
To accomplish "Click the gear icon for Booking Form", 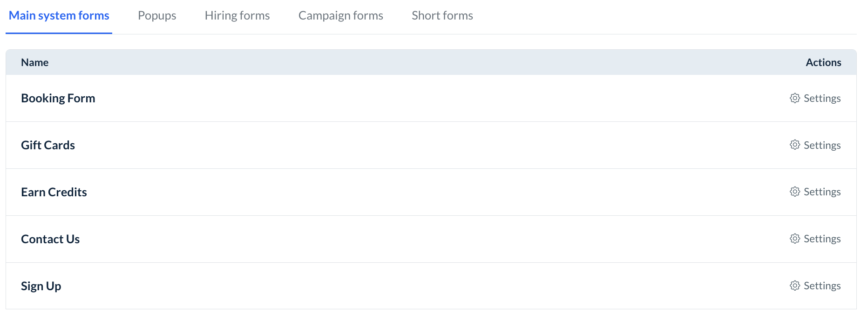I will pos(795,98).
